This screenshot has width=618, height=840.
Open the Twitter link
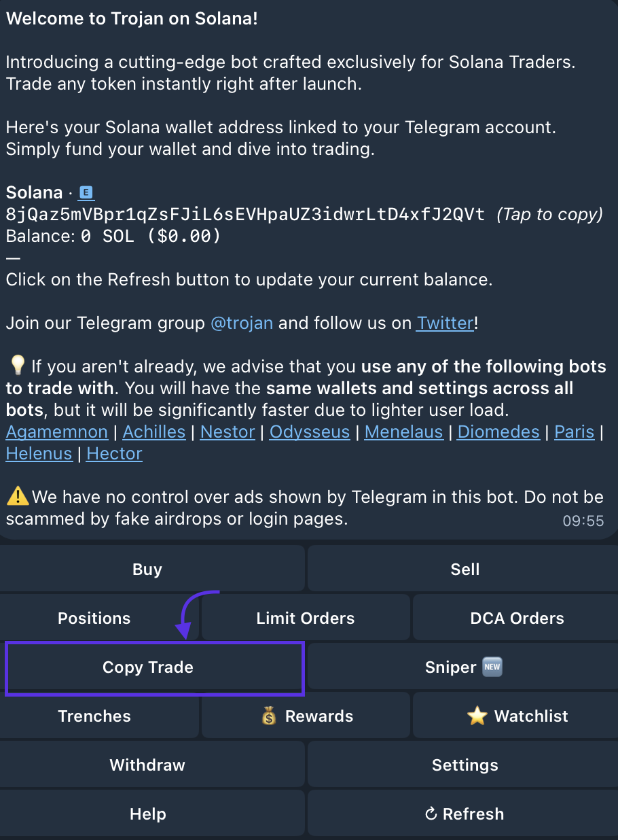pyautogui.click(x=445, y=323)
